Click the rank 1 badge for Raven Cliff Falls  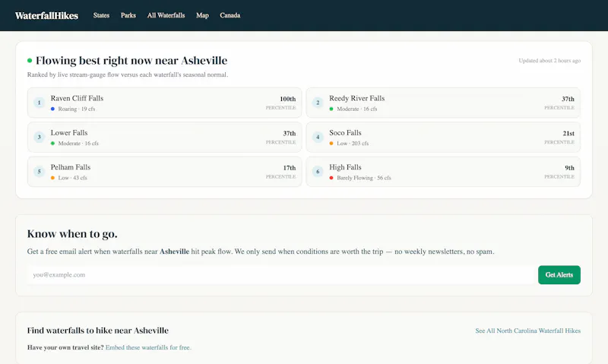[40, 103]
